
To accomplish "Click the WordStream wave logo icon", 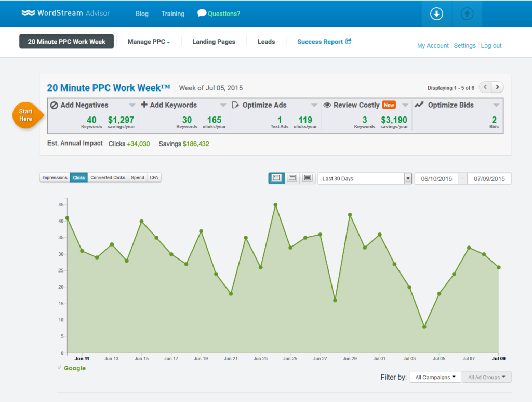I will click(x=28, y=13).
